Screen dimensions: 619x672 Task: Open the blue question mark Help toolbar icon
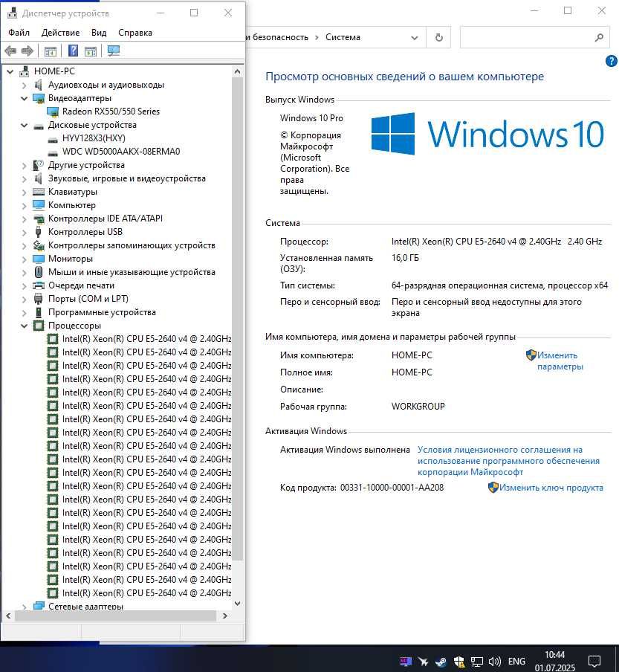74,51
